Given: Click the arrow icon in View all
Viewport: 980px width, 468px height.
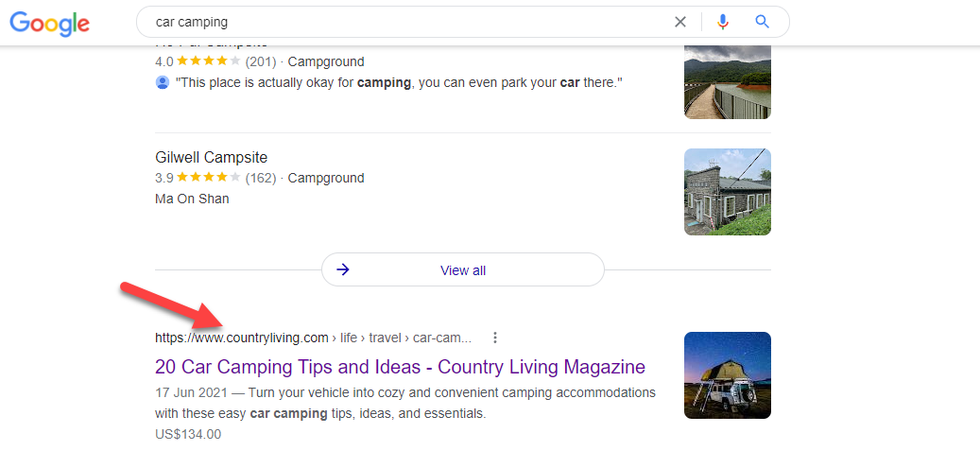Looking at the screenshot, I should pyautogui.click(x=342, y=269).
